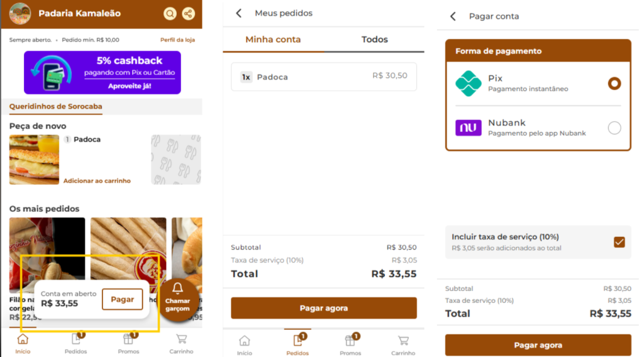
Task: Open the Padoca sandwich thumbnail
Action: pyautogui.click(x=34, y=160)
